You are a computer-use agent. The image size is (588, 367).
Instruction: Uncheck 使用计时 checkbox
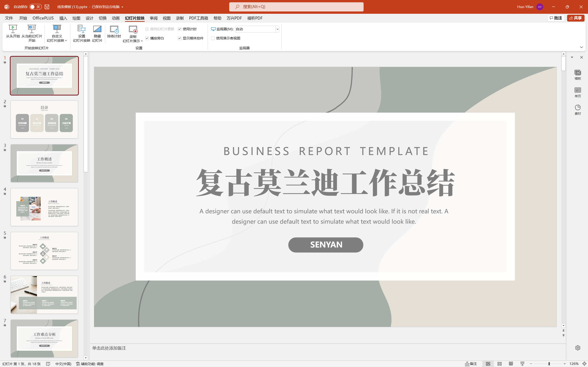tap(180, 29)
